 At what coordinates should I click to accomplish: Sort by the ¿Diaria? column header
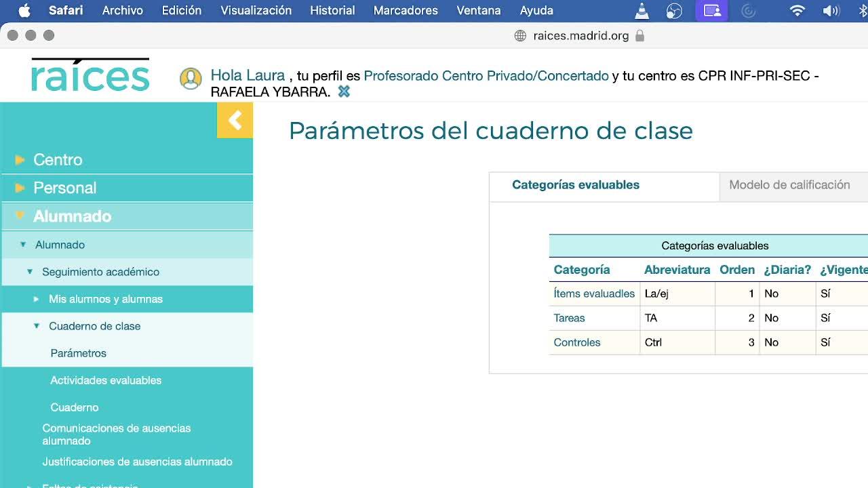pyautogui.click(x=787, y=270)
